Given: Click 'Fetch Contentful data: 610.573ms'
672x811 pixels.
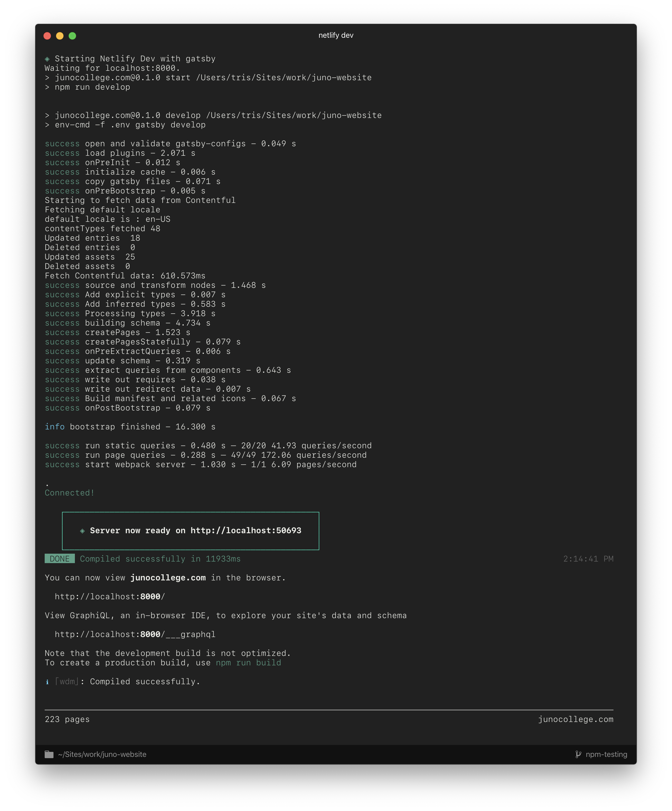Looking at the screenshot, I should tap(125, 276).
